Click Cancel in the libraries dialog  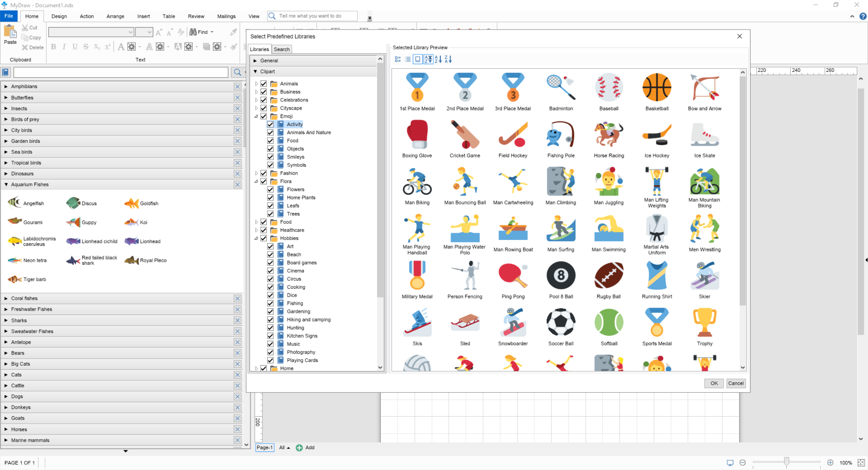tap(736, 383)
